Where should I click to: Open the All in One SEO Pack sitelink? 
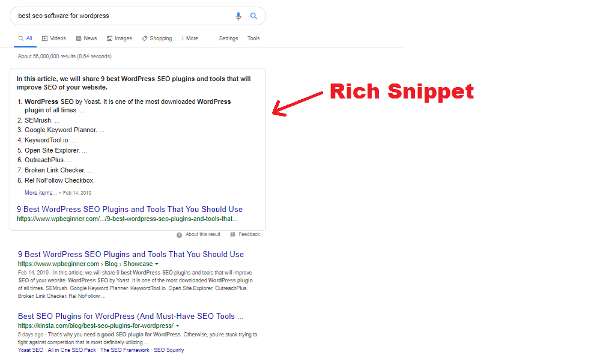coord(71,350)
